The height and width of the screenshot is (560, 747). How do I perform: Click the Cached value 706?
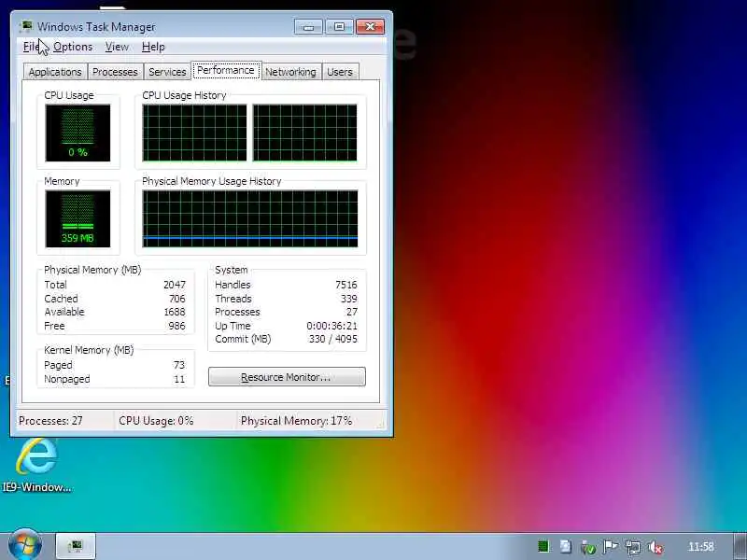[177, 299]
